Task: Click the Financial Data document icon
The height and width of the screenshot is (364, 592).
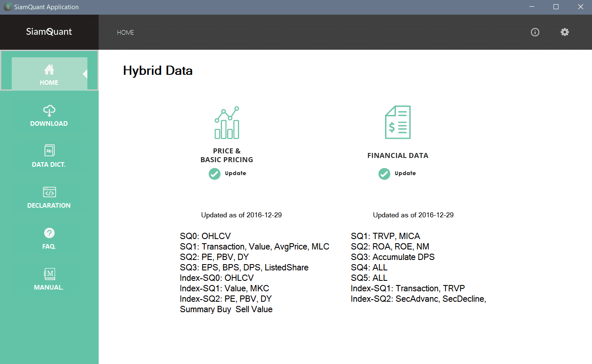Action: (398, 122)
